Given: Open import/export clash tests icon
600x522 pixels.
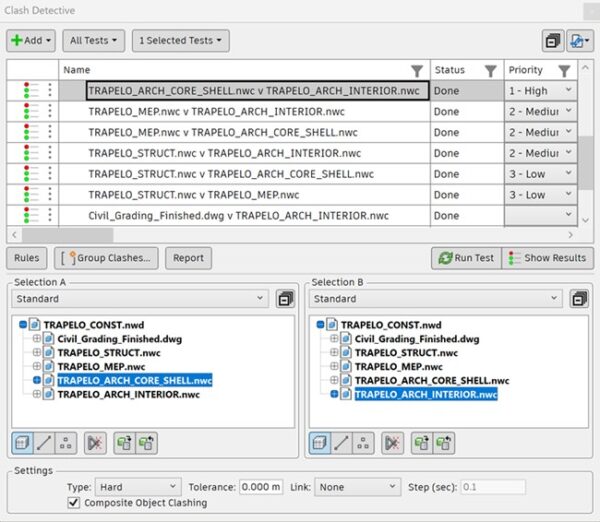Looking at the screenshot, I should click(x=579, y=41).
